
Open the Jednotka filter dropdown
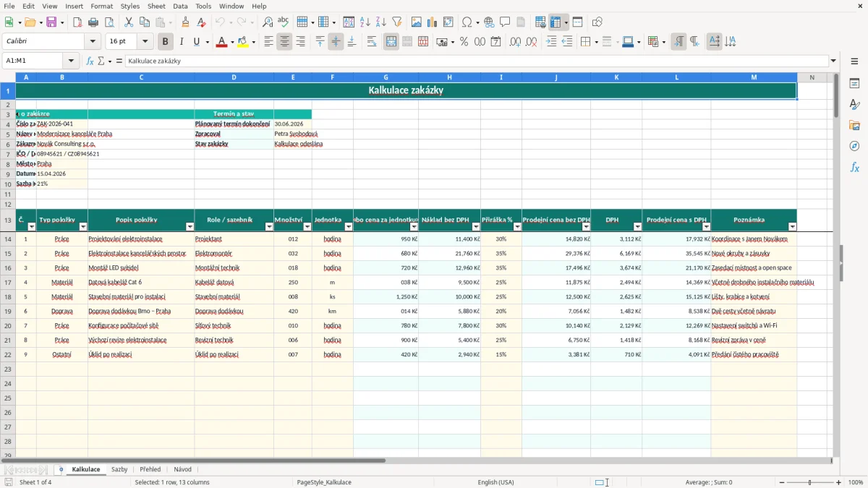348,227
